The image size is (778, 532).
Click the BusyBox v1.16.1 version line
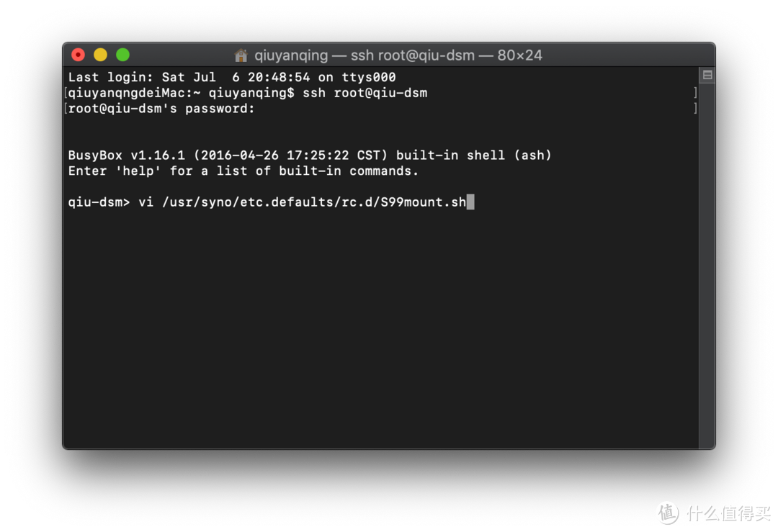[x=310, y=155]
